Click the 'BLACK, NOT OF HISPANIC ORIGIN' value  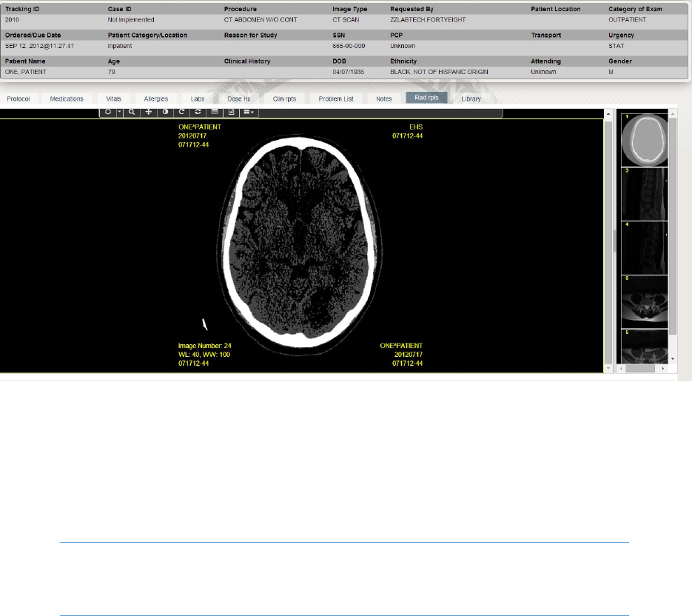coord(439,72)
